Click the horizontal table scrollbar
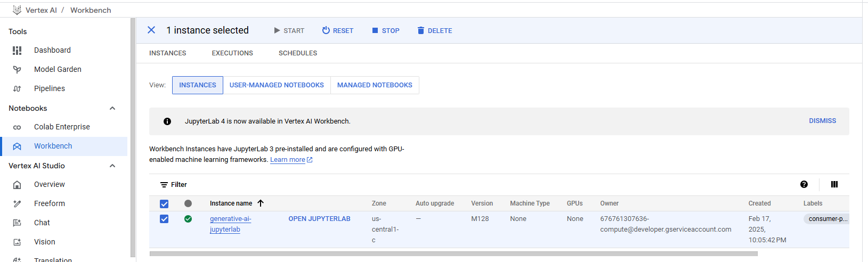The width and height of the screenshot is (868, 262). click(x=453, y=254)
